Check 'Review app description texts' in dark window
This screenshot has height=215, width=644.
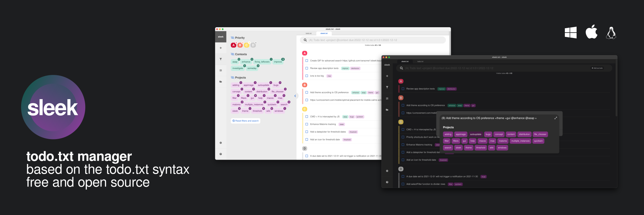pyautogui.click(x=403, y=89)
